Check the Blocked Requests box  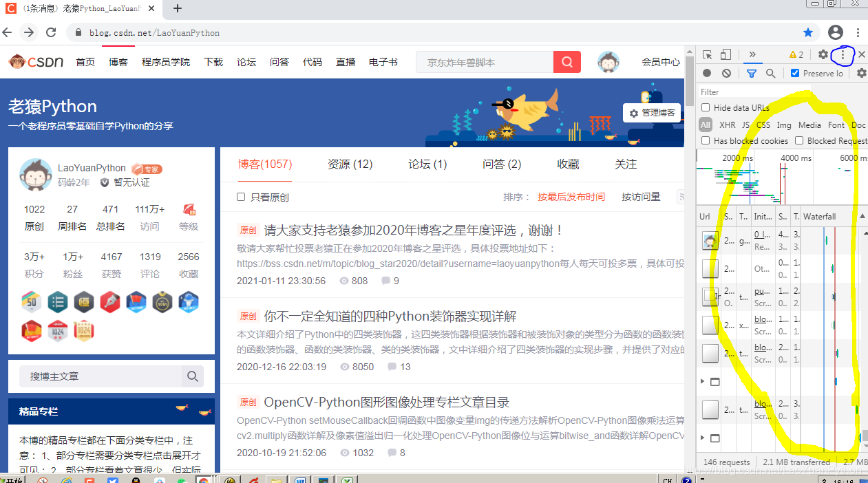click(x=799, y=140)
